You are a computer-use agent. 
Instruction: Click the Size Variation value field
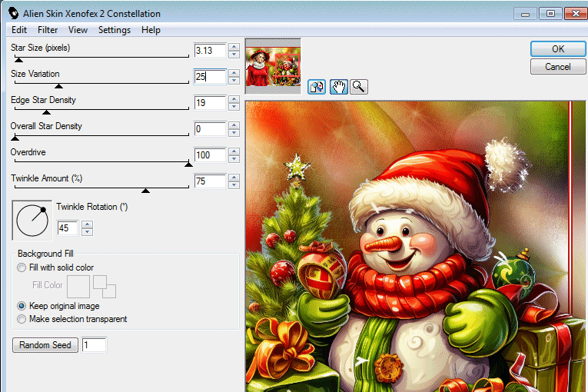coord(210,77)
